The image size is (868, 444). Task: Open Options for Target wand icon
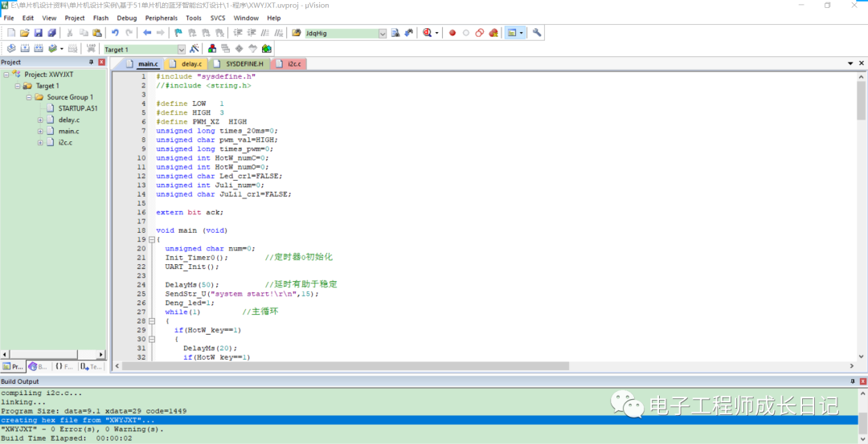pos(194,49)
